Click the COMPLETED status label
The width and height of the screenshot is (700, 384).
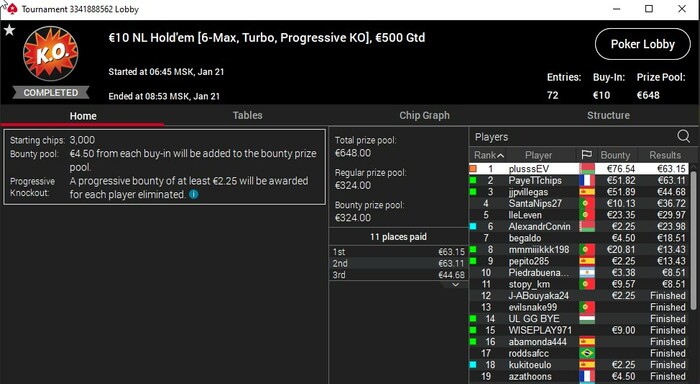pyautogui.click(x=50, y=92)
